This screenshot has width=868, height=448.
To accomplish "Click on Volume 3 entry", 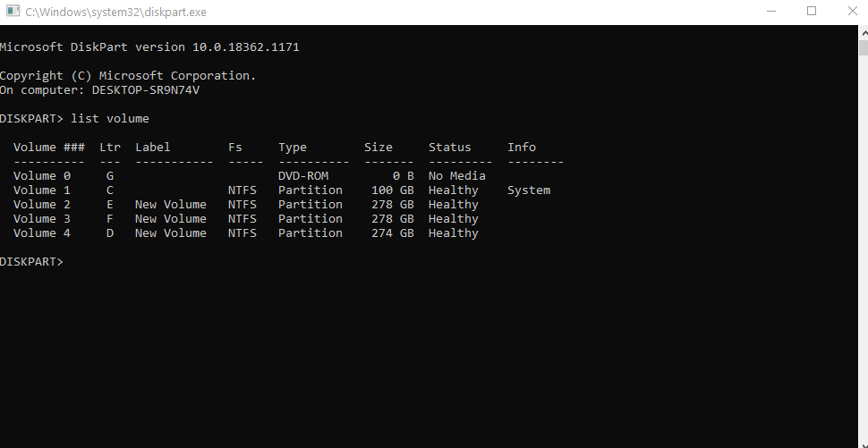I will tap(41, 219).
